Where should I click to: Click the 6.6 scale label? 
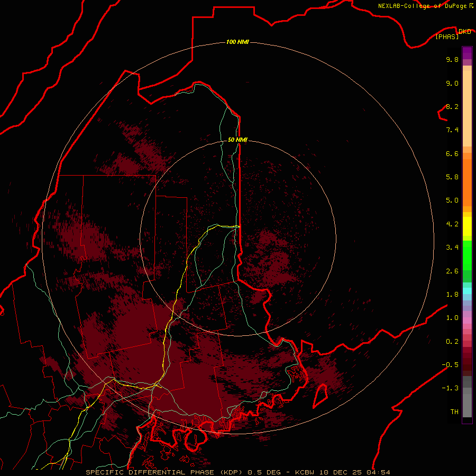point(452,153)
